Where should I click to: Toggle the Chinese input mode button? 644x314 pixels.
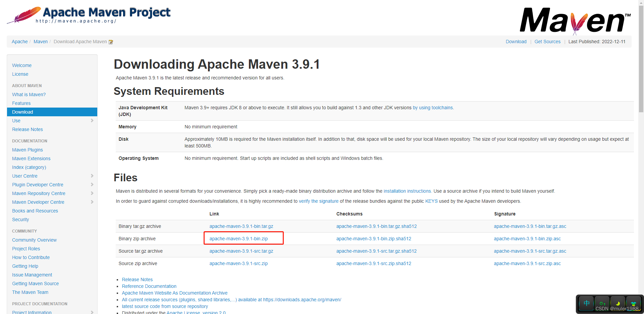pos(586,303)
